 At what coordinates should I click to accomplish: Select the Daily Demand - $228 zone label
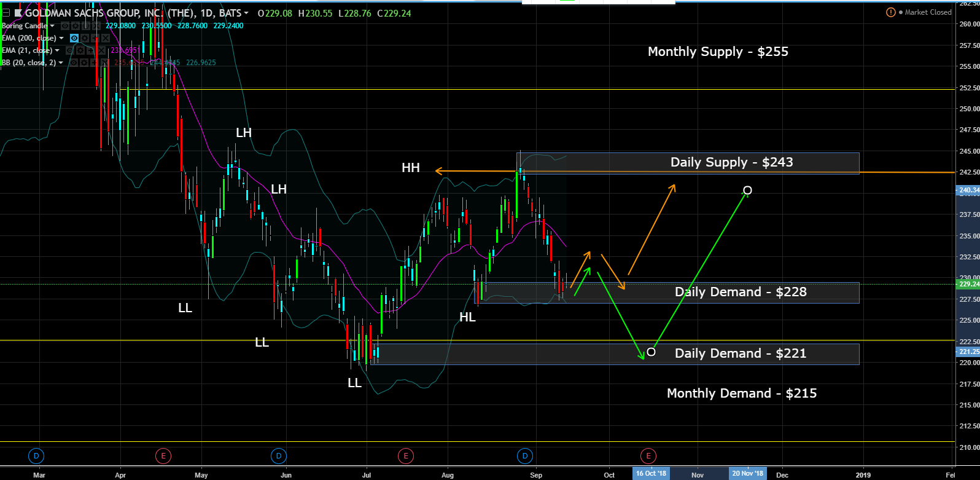tap(741, 292)
